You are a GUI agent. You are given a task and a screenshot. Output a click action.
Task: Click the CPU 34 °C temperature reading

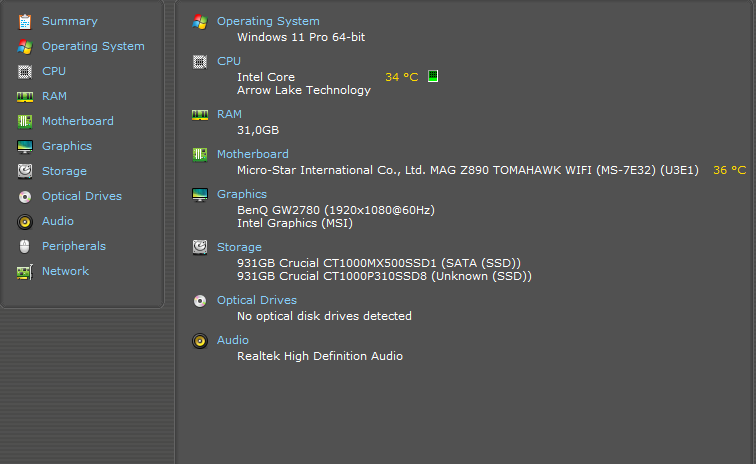click(401, 77)
